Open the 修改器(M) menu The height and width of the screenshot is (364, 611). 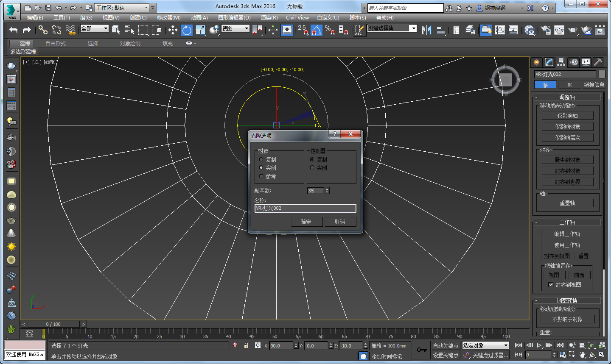[169, 18]
